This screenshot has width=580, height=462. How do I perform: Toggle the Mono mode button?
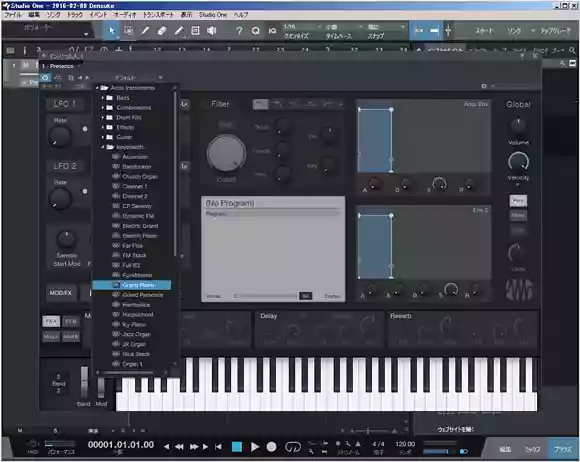[x=518, y=215]
